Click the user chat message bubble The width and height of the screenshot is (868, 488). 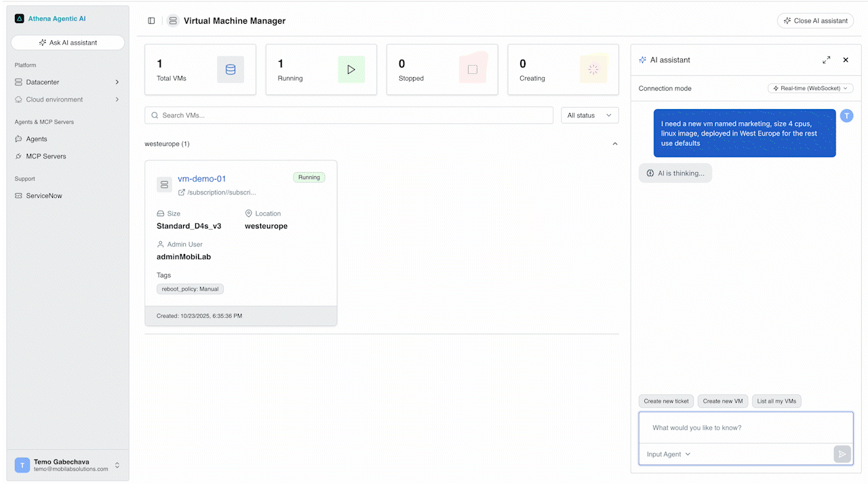[745, 134]
